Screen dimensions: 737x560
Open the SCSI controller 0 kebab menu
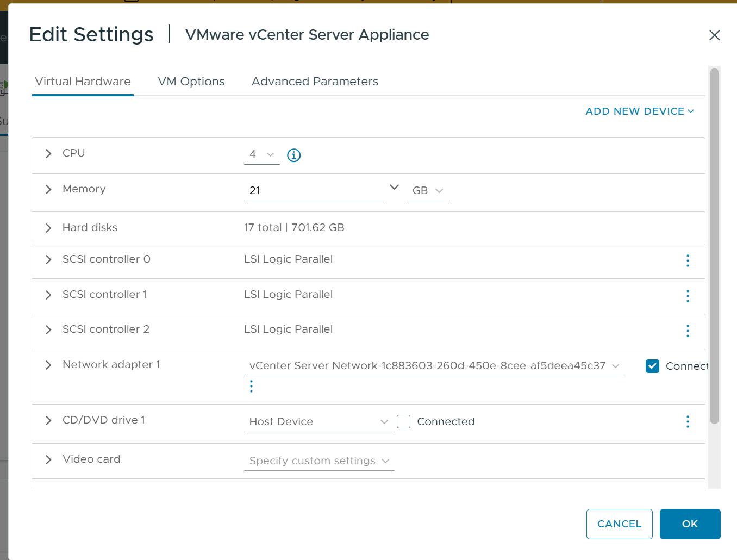point(687,261)
